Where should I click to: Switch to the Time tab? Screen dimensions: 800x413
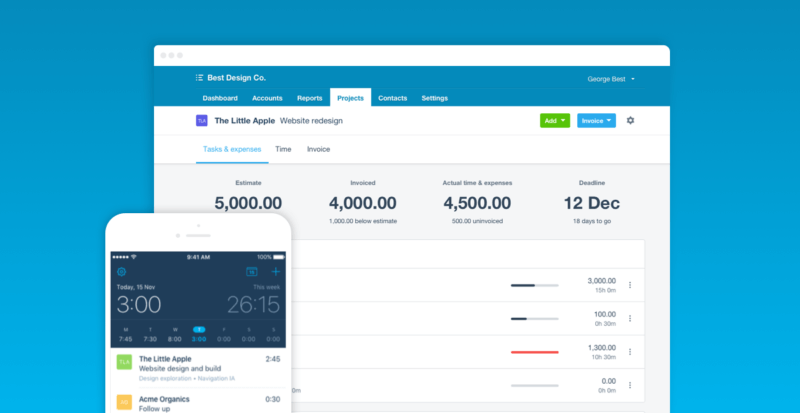pyautogui.click(x=283, y=149)
